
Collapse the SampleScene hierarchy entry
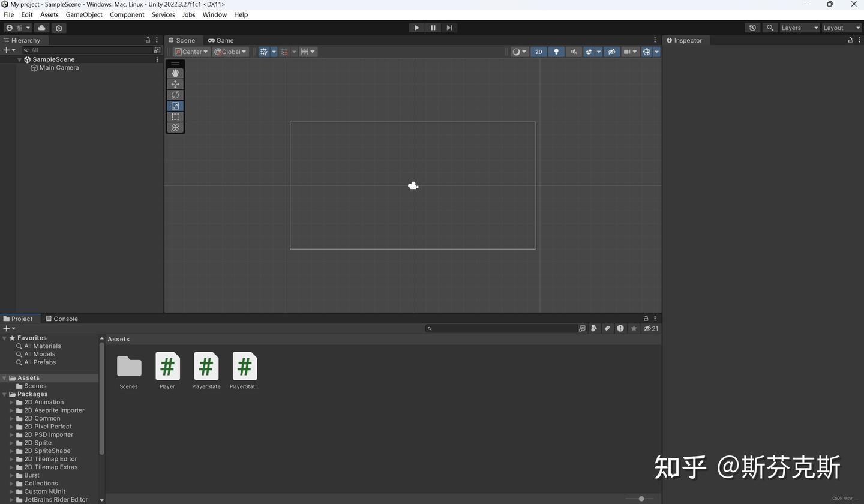(x=19, y=59)
